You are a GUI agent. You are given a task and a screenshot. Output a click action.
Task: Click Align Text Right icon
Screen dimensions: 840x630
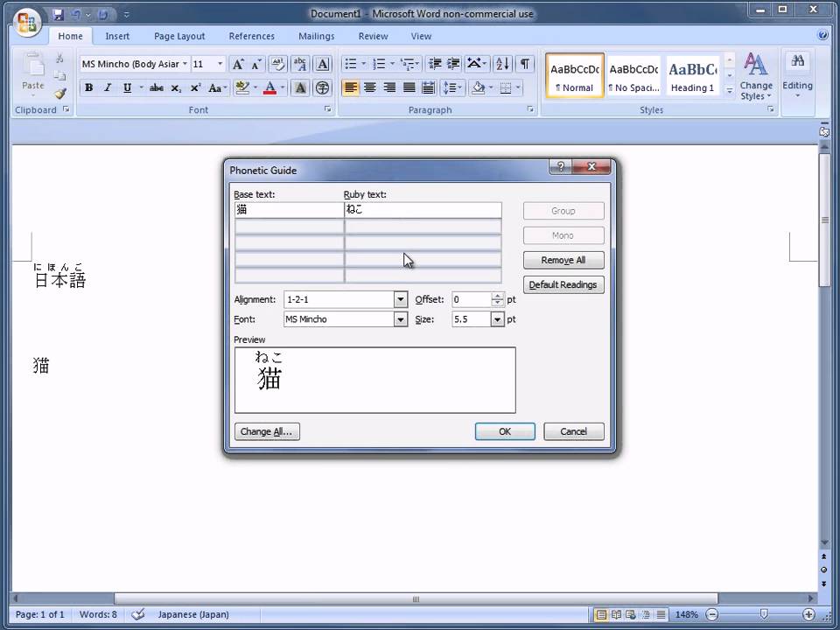coord(389,87)
